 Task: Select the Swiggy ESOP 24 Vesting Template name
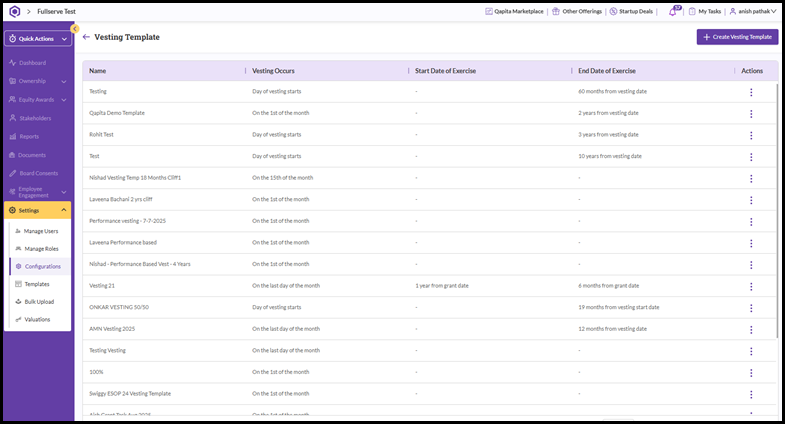130,393
